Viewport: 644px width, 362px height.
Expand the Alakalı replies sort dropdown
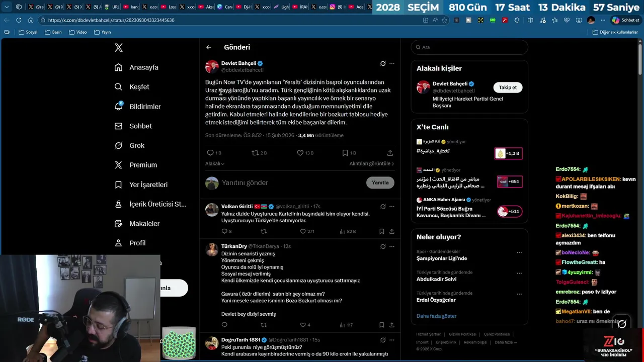(215, 164)
